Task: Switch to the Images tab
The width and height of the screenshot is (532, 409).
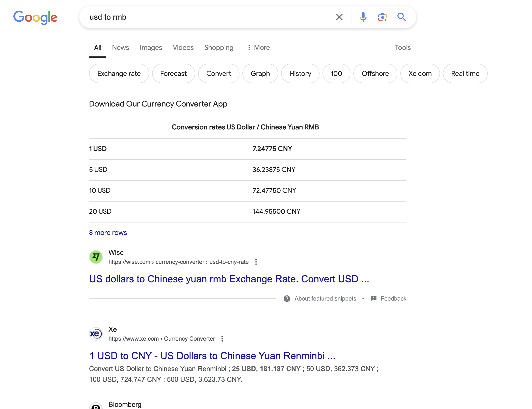Action: click(x=151, y=47)
